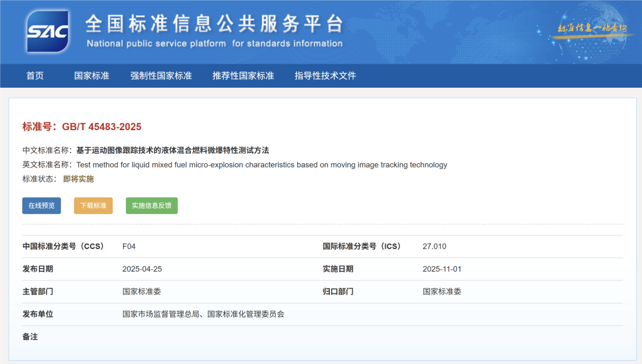Click the SAC logo icon
This screenshot has height=364, width=642.
coord(48,31)
